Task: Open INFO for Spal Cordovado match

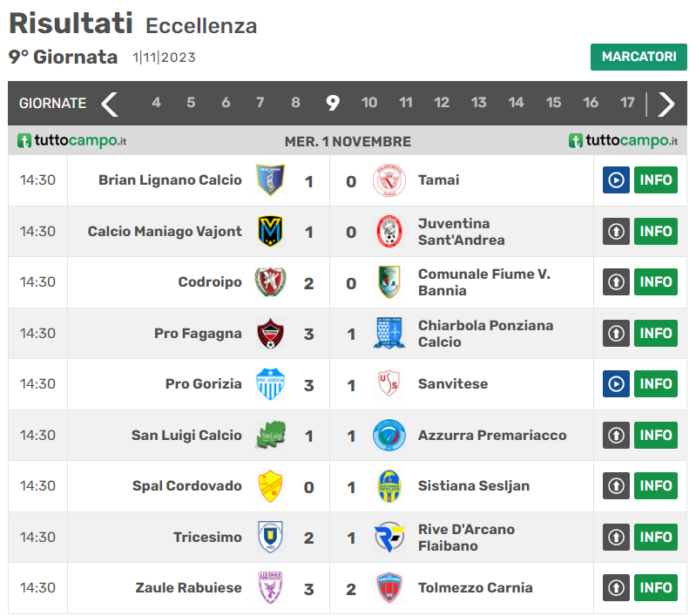Action: click(x=655, y=486)
